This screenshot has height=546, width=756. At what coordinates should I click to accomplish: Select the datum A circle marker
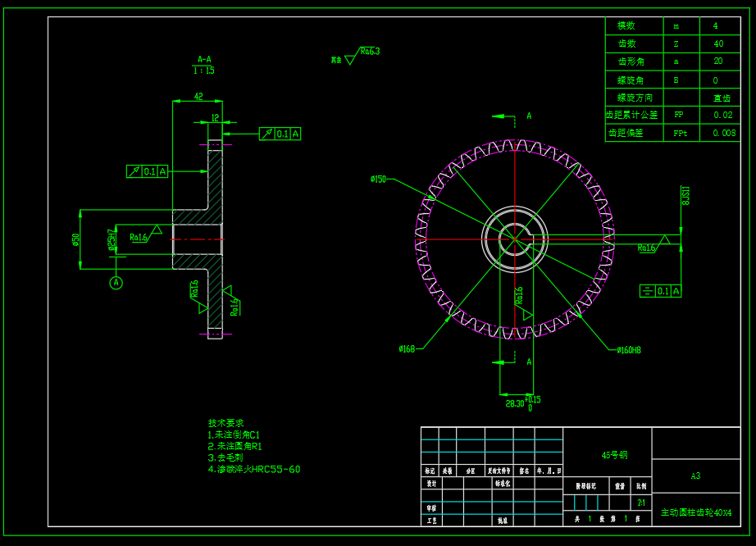[116, 283]
